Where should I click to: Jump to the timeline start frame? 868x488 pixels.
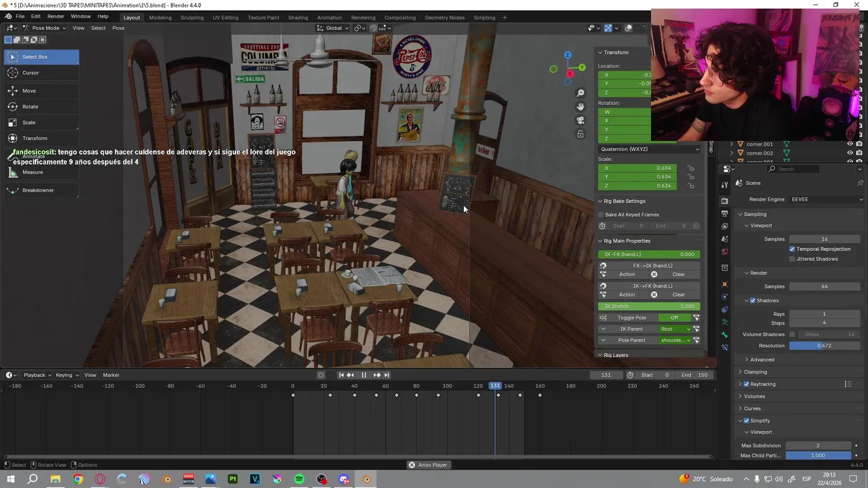(341, 375)
